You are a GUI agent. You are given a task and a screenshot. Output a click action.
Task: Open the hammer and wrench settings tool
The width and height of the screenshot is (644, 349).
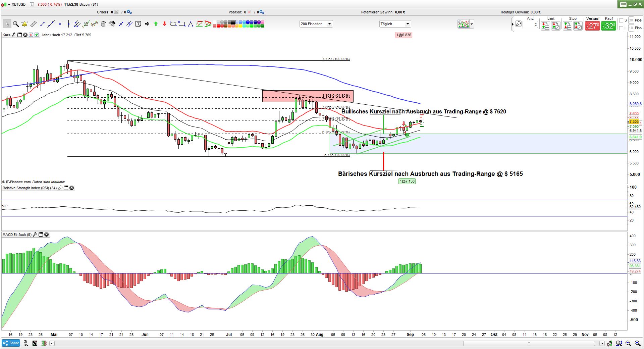(112, 24)
